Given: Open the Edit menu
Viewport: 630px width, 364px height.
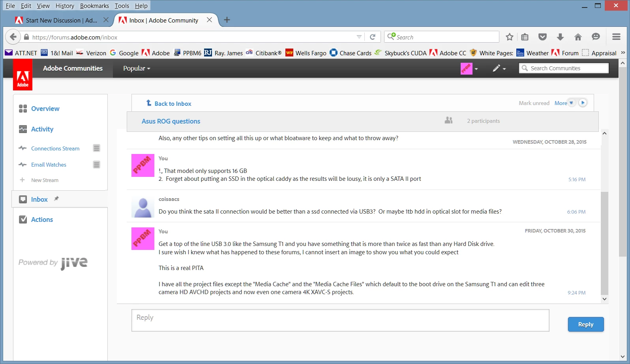Looking at the screenshot, I should [26, 6].
